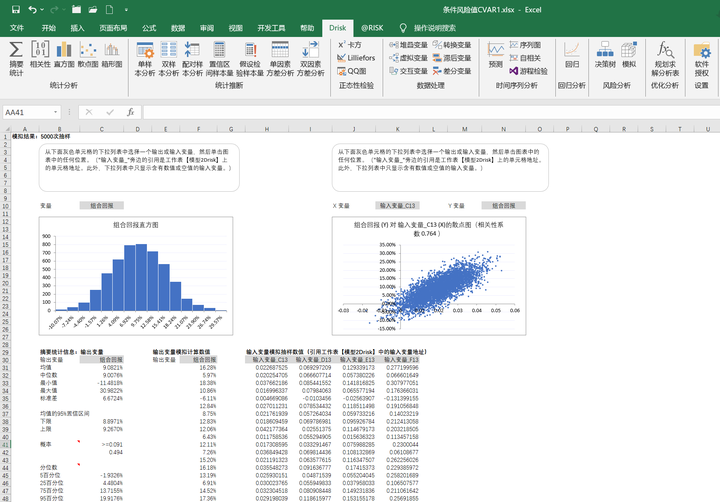Open the X变量 dropdown cell 输入变量_C13
Viewport: 720px width, 502px height.
[398, 205]
